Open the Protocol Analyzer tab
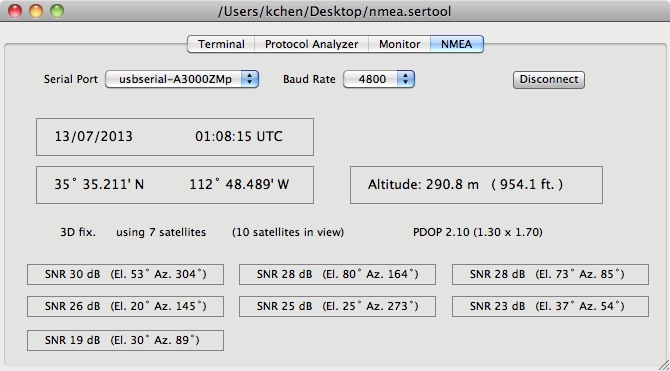Screen dimensions: 670x371 click(311, 44)
